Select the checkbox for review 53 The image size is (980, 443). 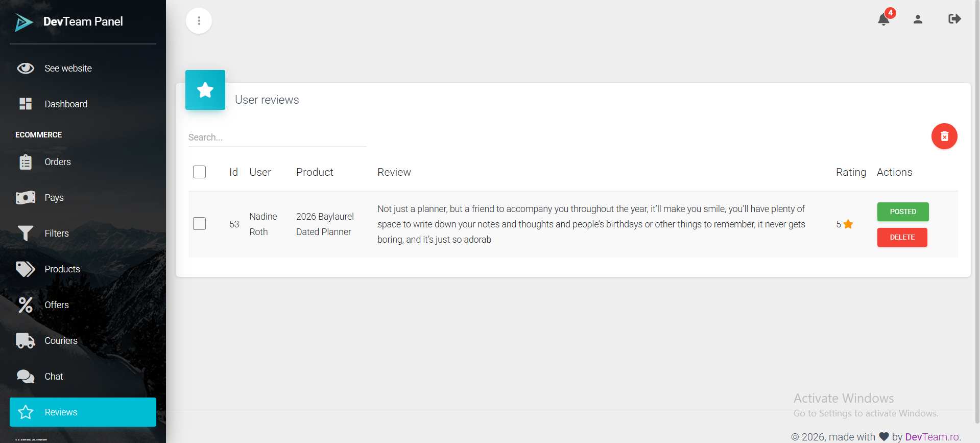(200, 224)
